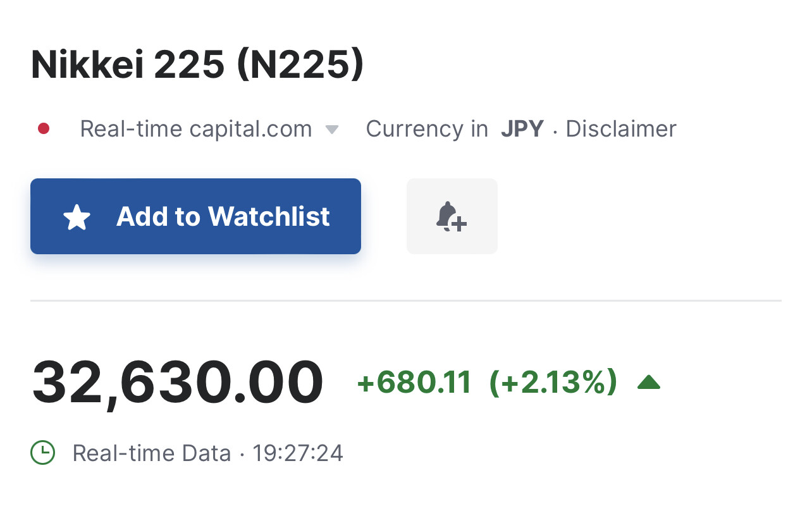Open the Real-time capital.com source selector

click(x=195, y=129)
